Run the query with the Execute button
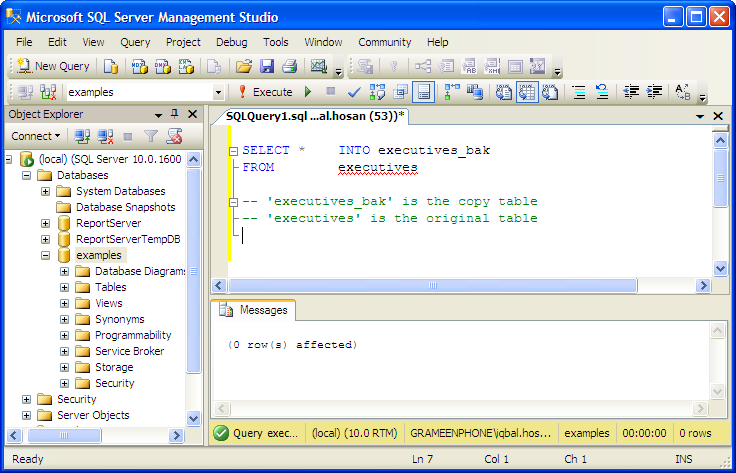 click(266, 92)
